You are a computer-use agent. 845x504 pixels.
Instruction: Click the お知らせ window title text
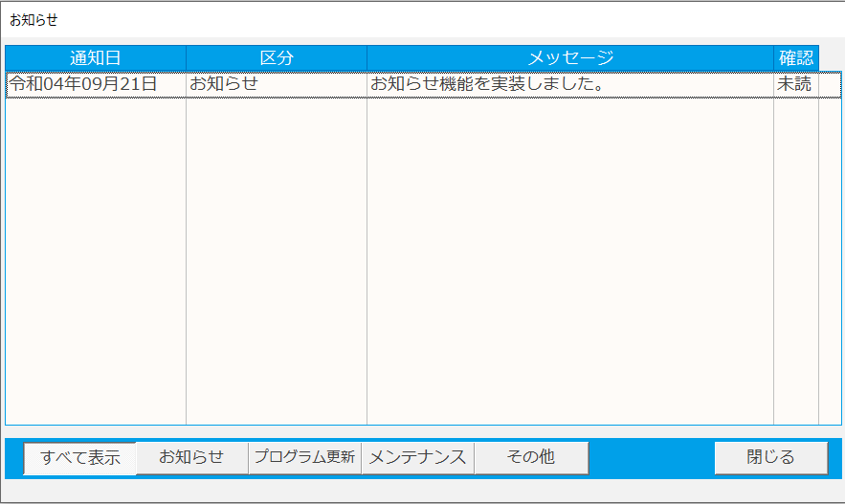[33, 19]
